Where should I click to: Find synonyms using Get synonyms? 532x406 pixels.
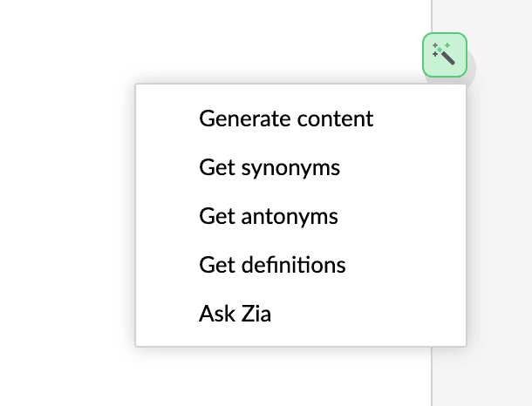click(x=269, y=167)
